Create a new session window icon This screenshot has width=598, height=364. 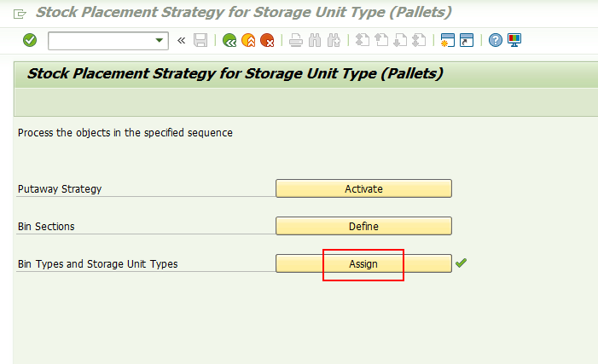tap(447, 40)
